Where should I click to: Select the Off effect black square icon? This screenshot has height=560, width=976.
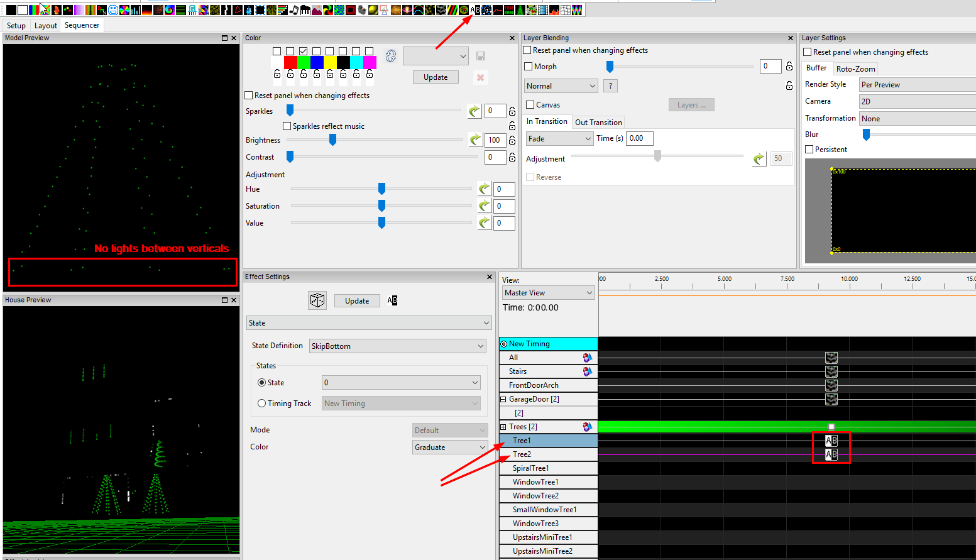(x=11, y=9)
